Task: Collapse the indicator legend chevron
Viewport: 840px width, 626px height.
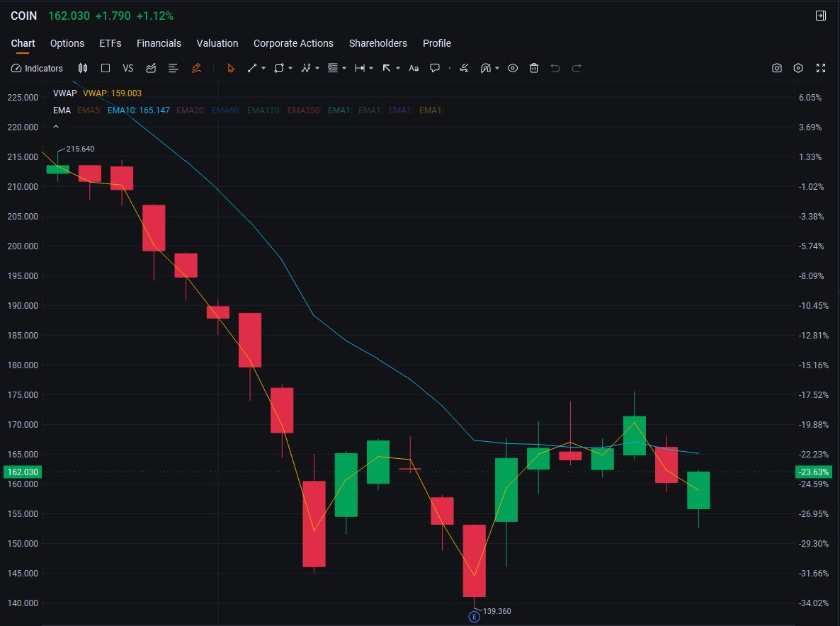Action: [x=56, y=127]
